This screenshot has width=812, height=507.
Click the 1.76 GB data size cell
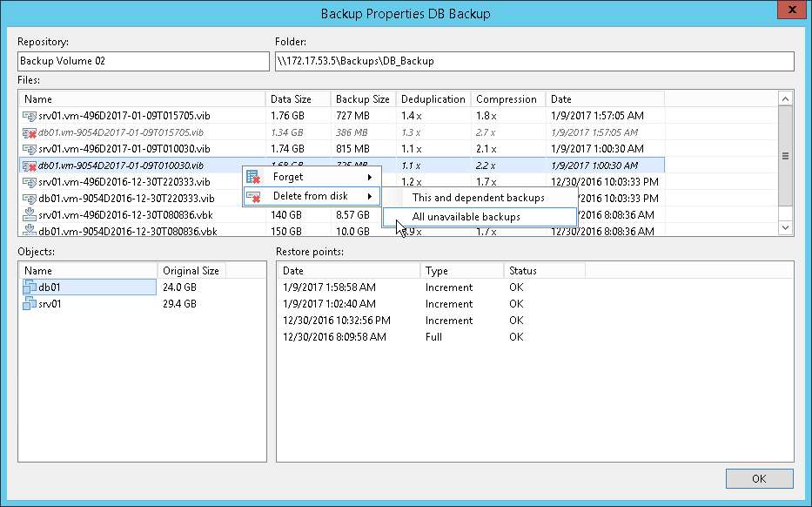[x=287, y=116]
